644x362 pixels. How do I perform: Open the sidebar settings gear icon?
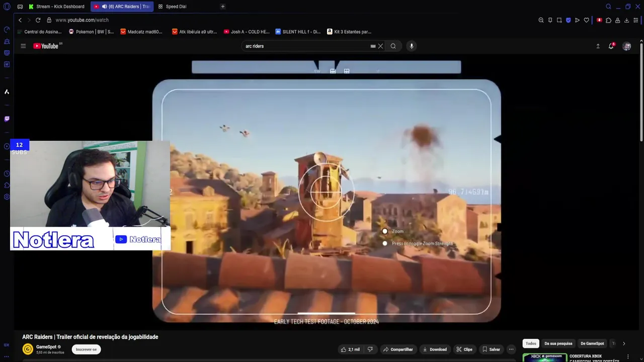pyautogui.click(x=7, y=197)
